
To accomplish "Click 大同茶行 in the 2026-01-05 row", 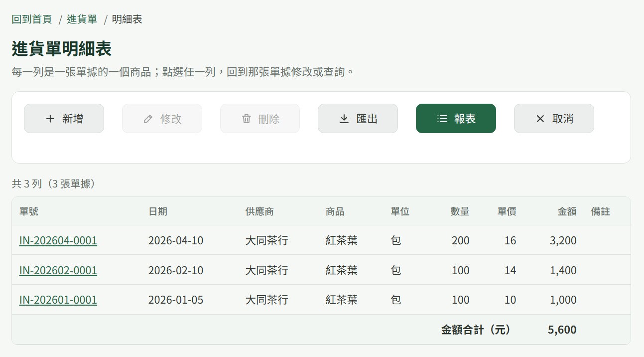I will 267,300.
